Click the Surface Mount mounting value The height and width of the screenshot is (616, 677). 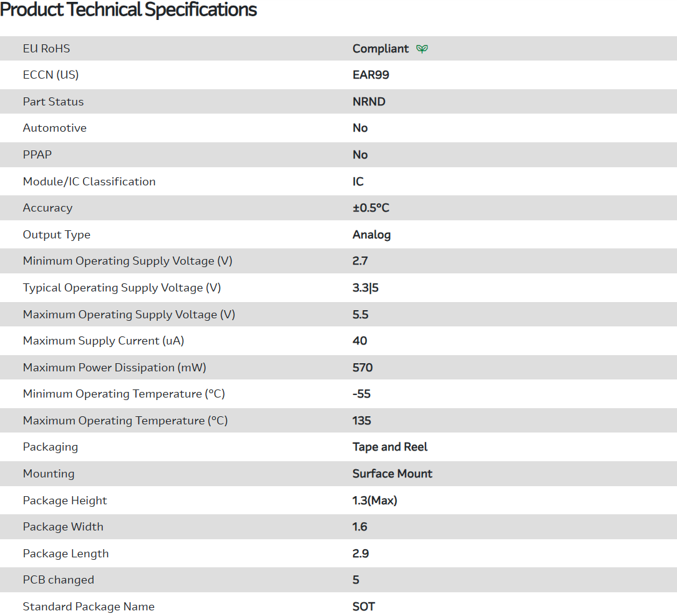click(392, 474)
